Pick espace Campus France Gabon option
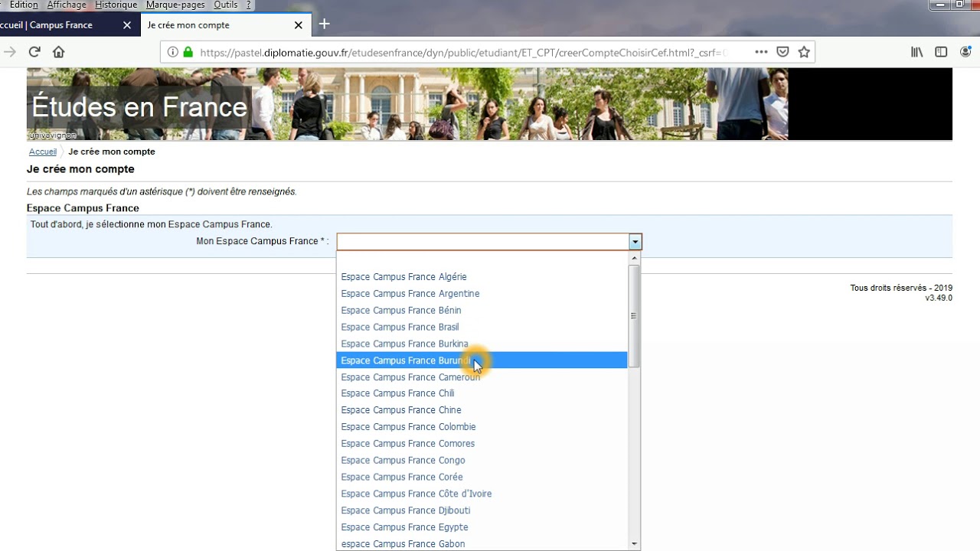 [x=482, y=544]
